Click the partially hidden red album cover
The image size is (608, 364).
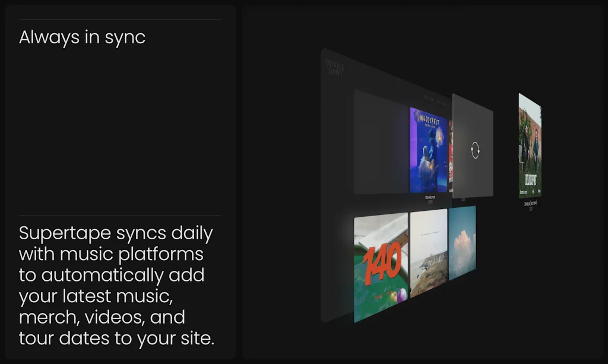pyautogui.click(x=451, y=156)
